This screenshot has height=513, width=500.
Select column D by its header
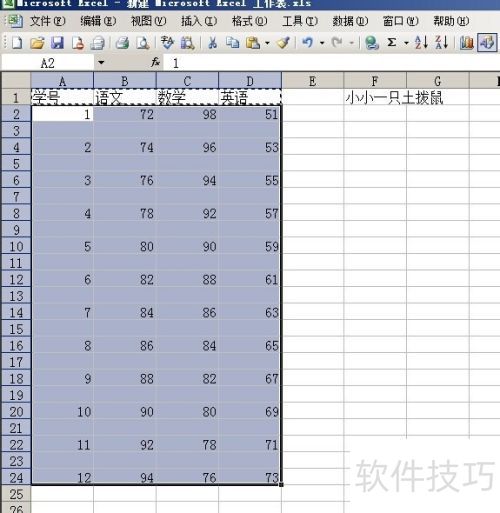tap(250, 81)
